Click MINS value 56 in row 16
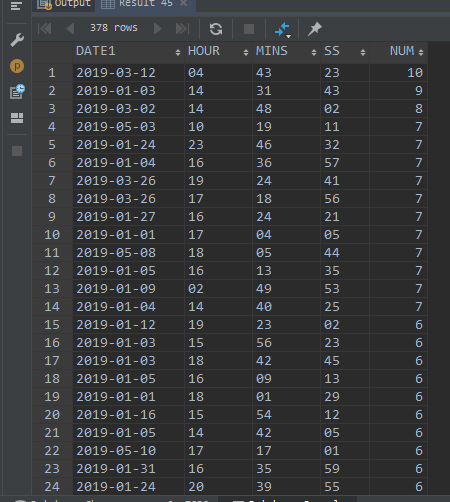Viewport: 450px width, 502px height. point(286,343)
